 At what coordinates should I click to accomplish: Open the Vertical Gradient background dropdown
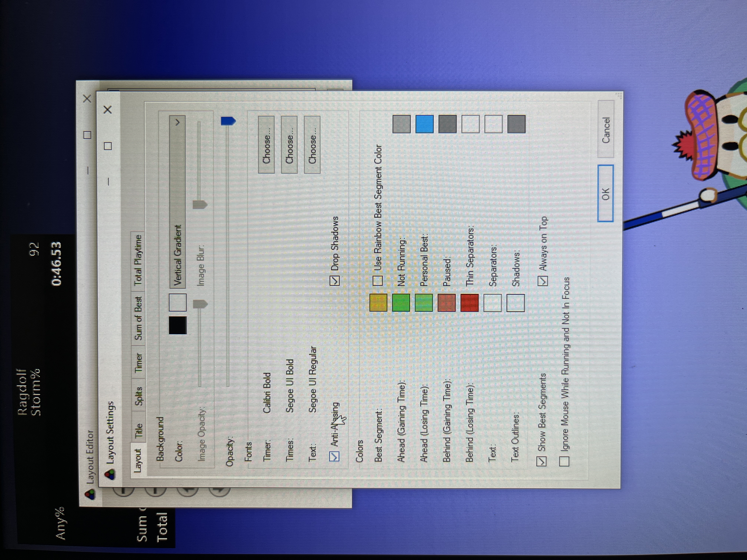pyautogui.click(x=178, y=202)
